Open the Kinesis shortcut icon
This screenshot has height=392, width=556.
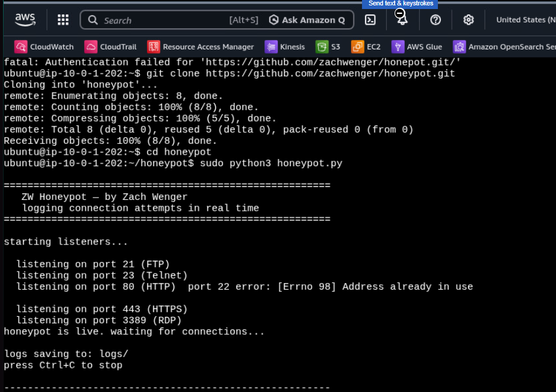(x=271, y=47)
